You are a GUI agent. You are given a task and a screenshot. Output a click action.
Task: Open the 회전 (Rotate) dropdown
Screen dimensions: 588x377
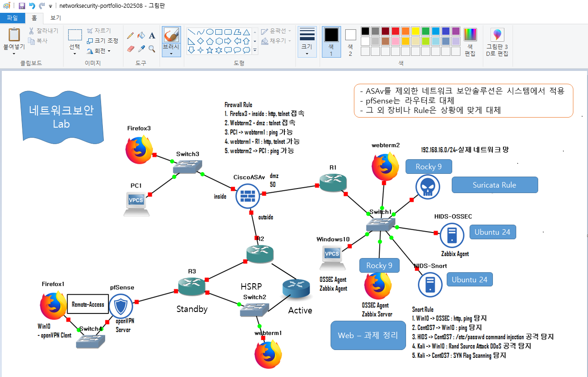[99, 51]
